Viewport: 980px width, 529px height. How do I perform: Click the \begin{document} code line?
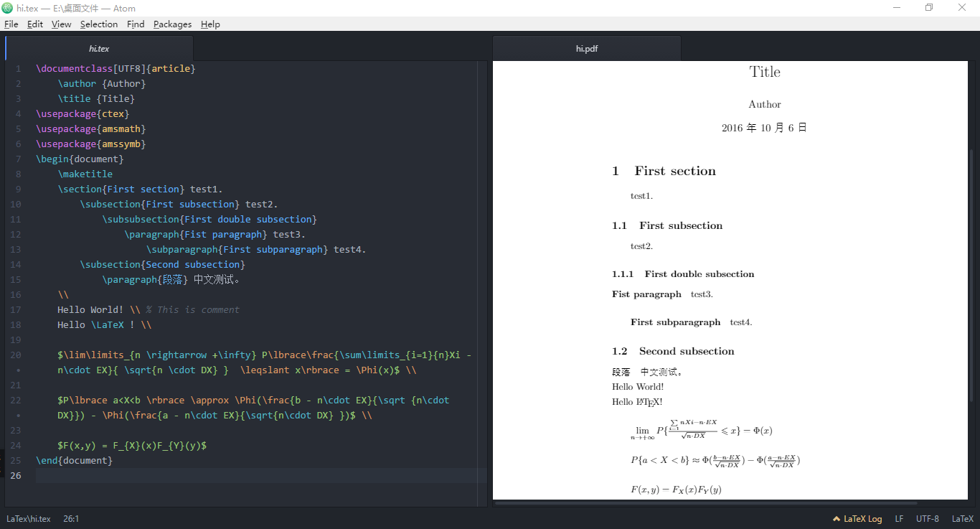coord(80,159)
